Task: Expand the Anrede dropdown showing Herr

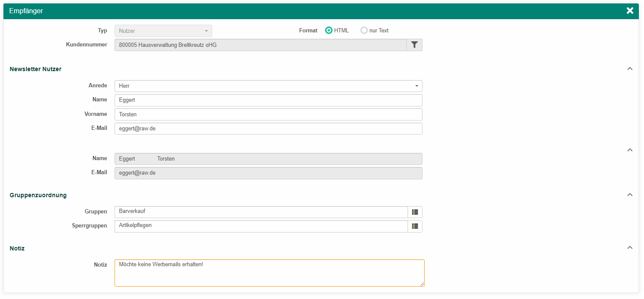Action: pos(268,86)
